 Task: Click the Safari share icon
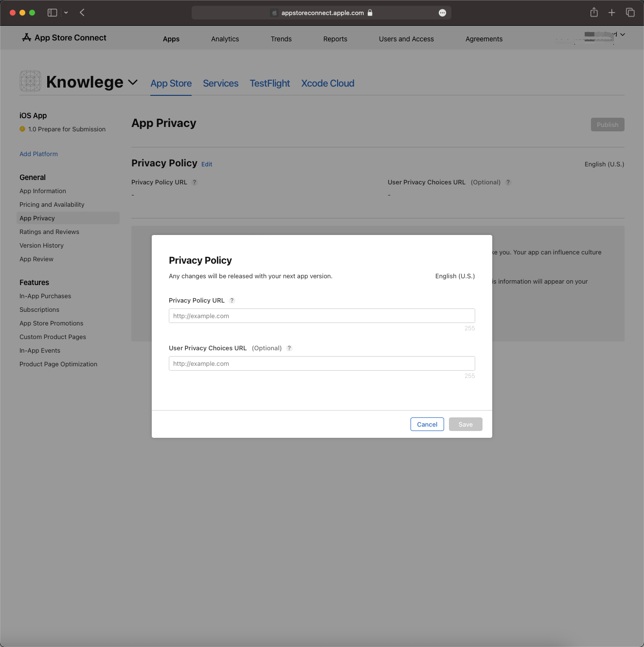tap(594, 12)
